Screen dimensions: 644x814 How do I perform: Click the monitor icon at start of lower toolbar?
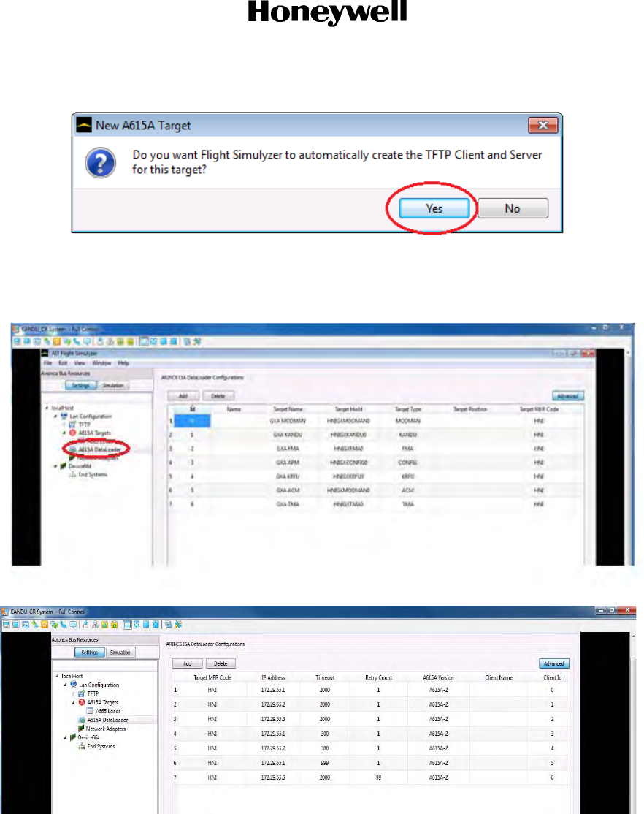[6, 625]
